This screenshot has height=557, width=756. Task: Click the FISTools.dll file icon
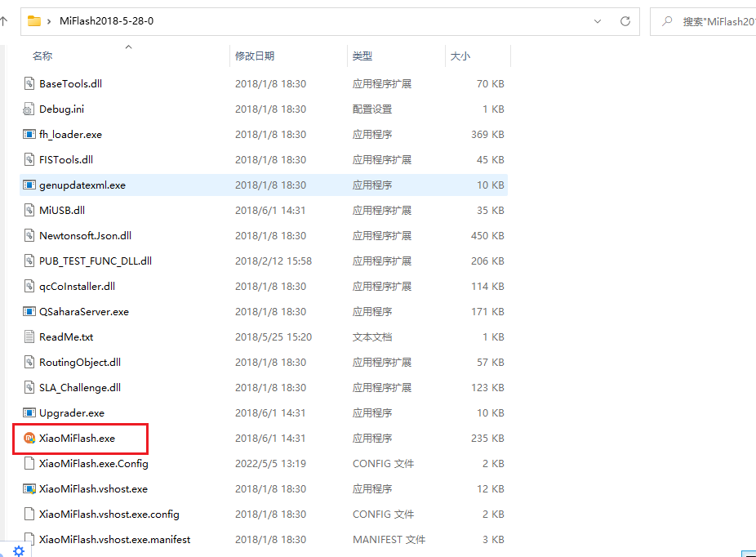pos(29,159)
